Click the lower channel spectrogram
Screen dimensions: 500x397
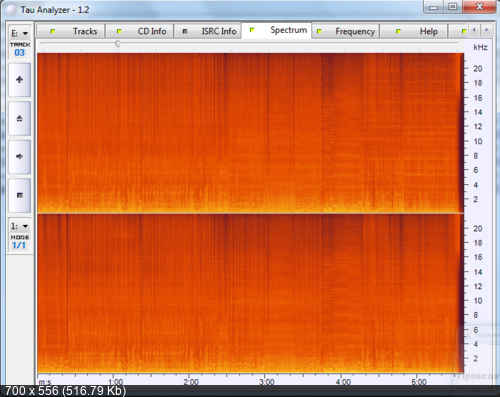tap(250, 293)
